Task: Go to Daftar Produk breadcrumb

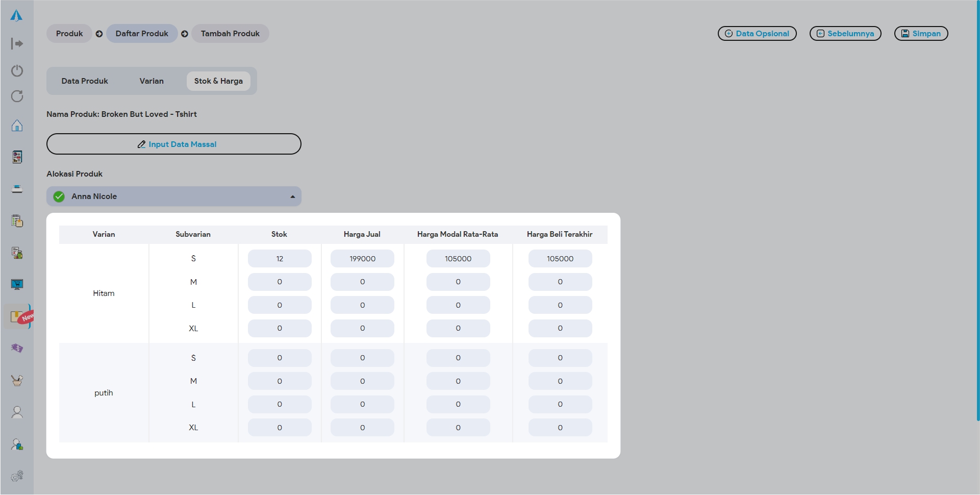Action: (x=142, y=34)
